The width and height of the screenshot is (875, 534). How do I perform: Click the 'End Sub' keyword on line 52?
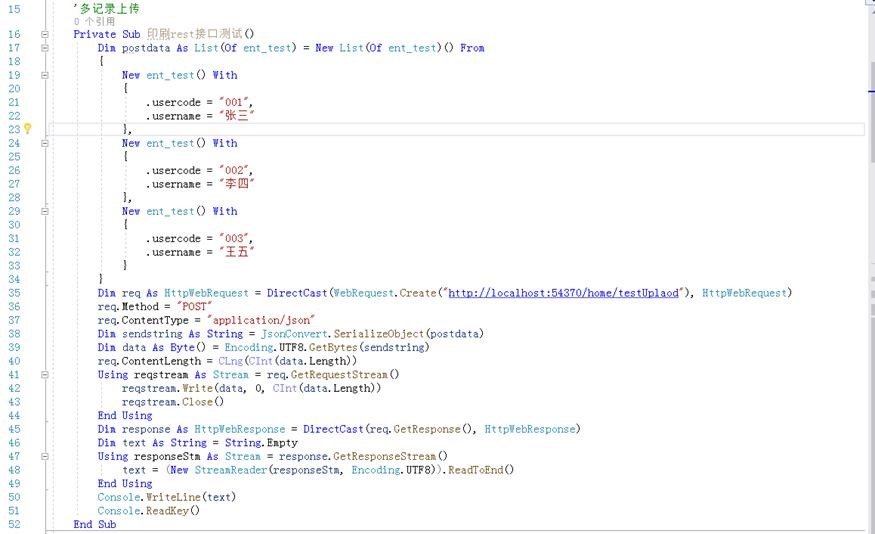95,525
